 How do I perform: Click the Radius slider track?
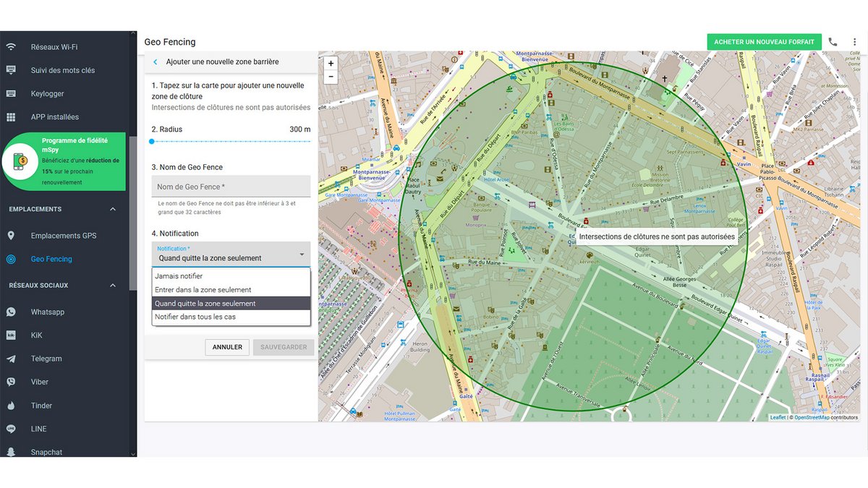click(x=231, y=142)
